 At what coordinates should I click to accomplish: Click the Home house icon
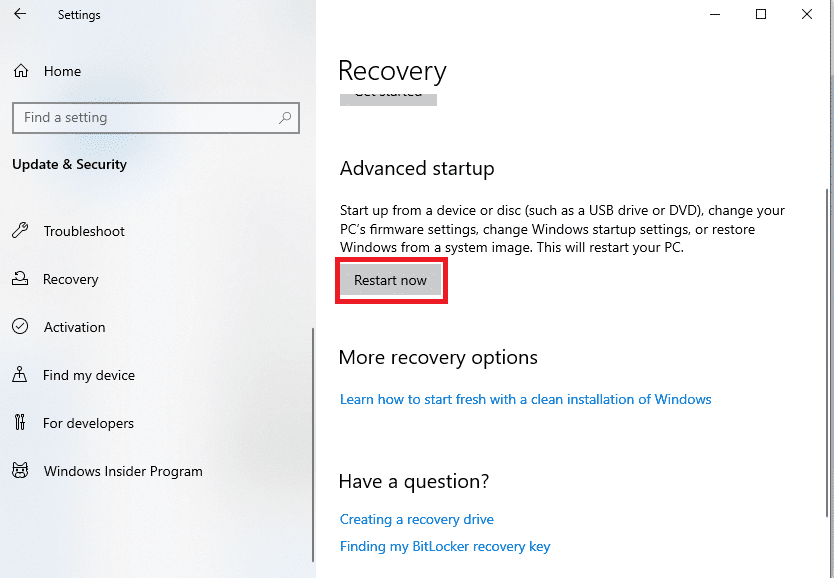21,71
